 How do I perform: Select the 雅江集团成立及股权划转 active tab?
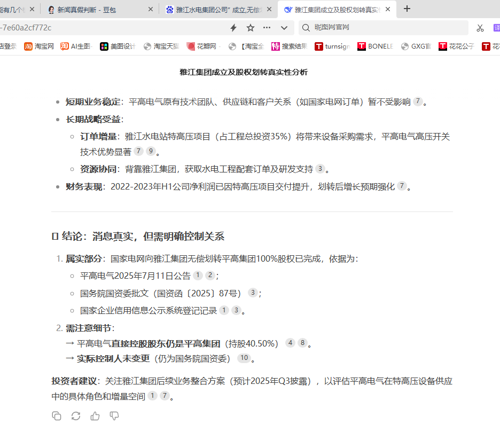[x=337, y=10]
